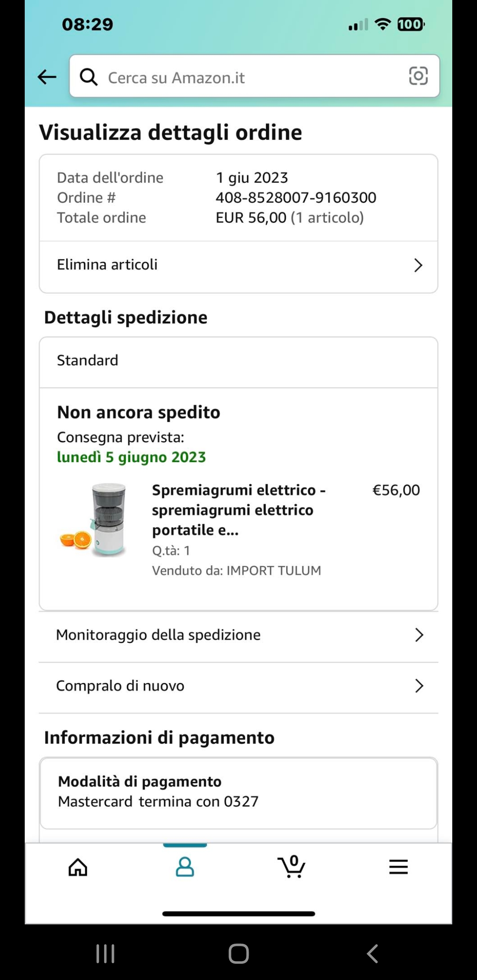
Task: Tap Monitoraggio della spedizione label
Action: coord(158,635)
